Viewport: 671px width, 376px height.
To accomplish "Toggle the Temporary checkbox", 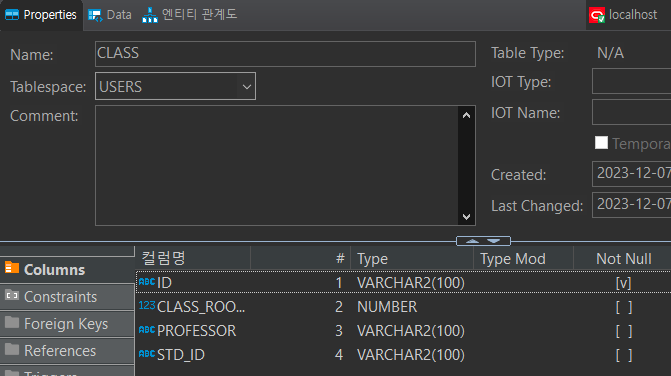I will [601, 143].
